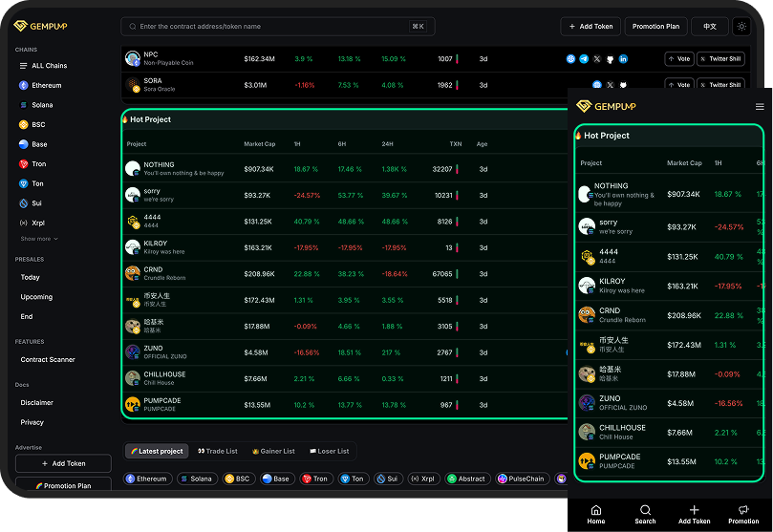Sort desktop table by TXN header

(x=456, y=144)
